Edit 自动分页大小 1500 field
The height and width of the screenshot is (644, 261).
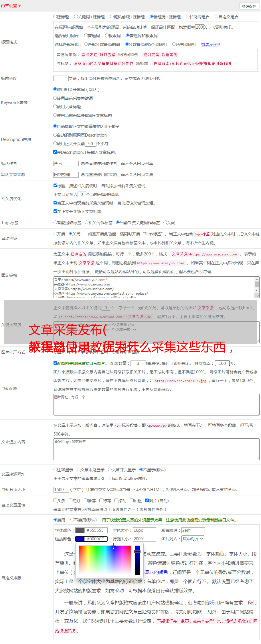61,490
